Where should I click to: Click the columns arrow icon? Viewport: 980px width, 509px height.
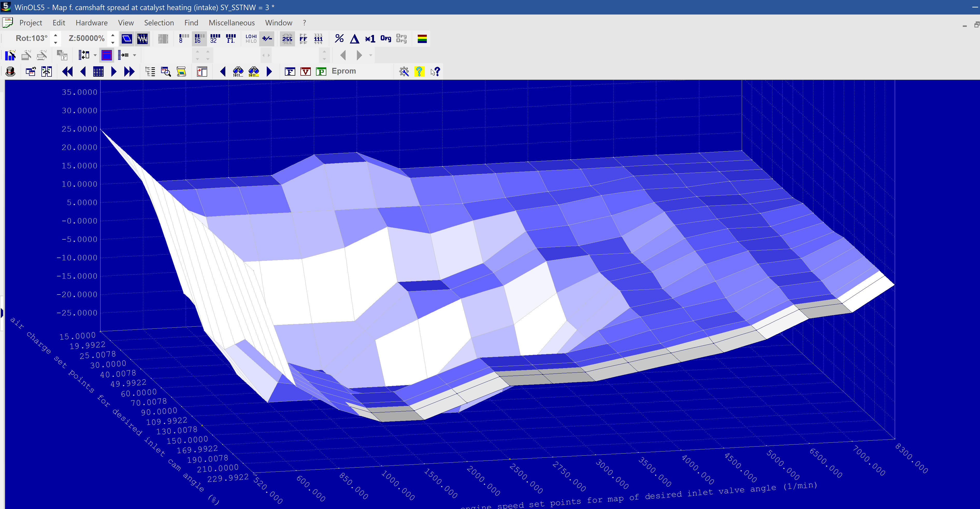point(123,55)
